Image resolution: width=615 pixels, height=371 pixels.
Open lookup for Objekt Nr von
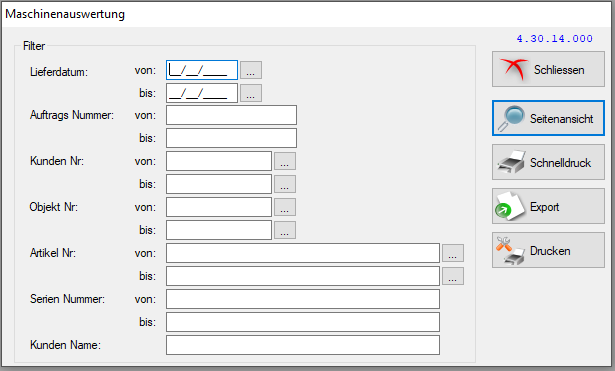[285, 207]
